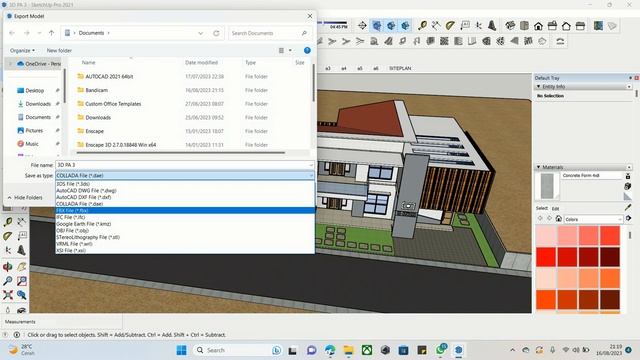Expand the address bar path dropdown
The height and width of the screenshot is (360, 640).
(x=200, y=33)
